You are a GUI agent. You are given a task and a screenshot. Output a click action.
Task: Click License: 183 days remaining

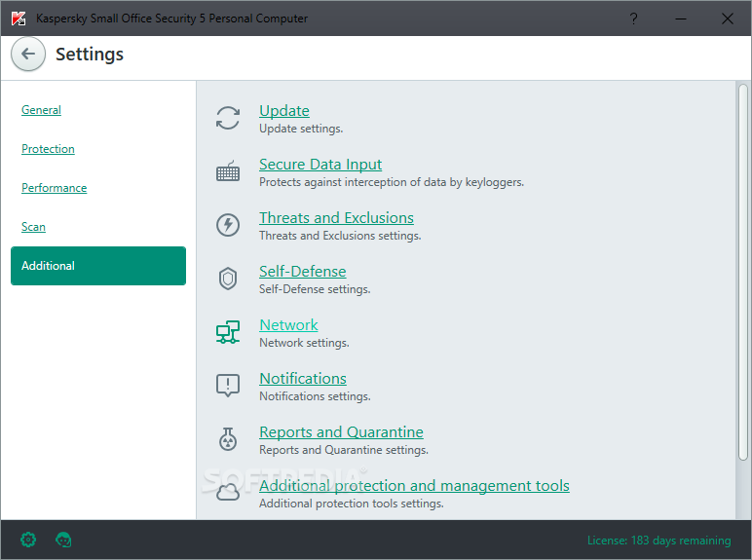click(658, 541)
